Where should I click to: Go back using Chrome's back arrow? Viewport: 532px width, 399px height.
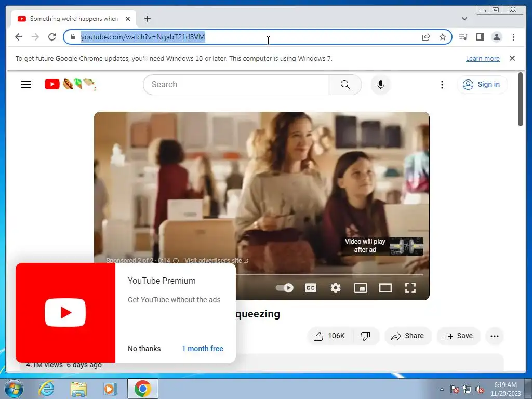[x=19, y=37]
